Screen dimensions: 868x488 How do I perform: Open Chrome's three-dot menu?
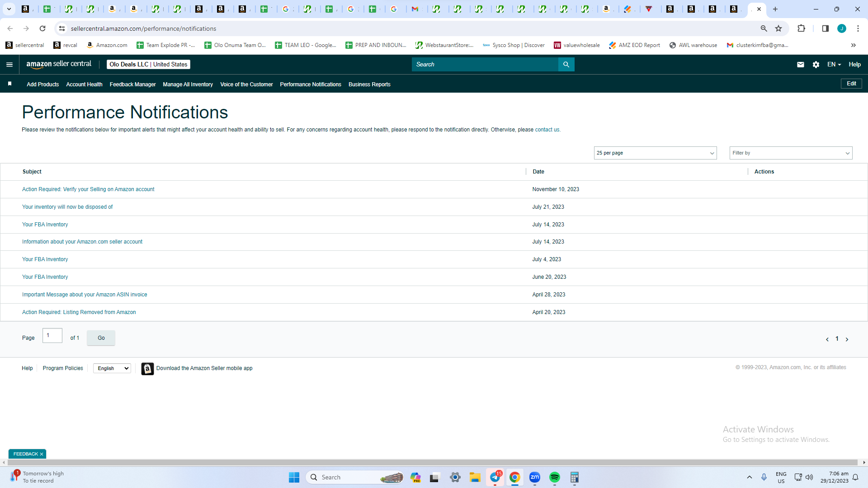click(x=858, y=28)
